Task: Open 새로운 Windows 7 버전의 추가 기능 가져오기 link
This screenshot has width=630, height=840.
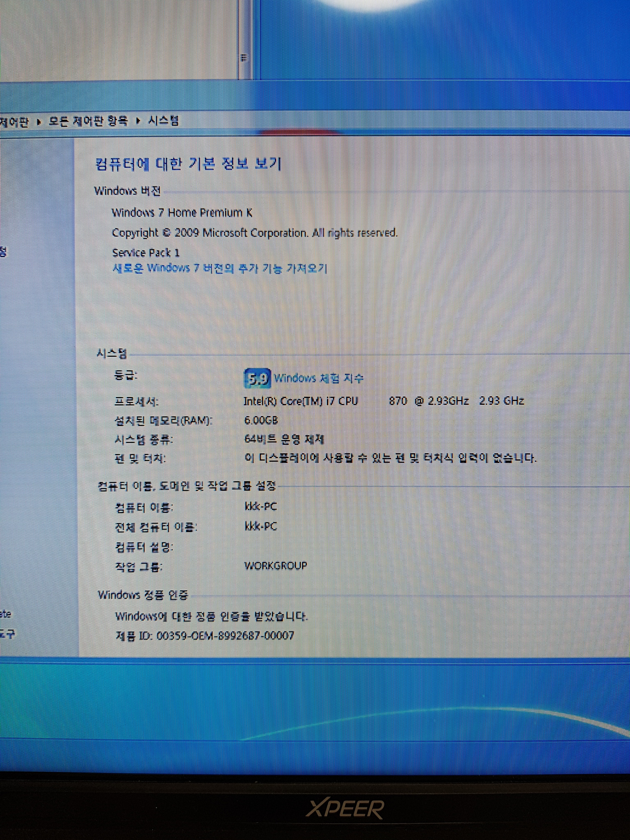Action: 220,268
